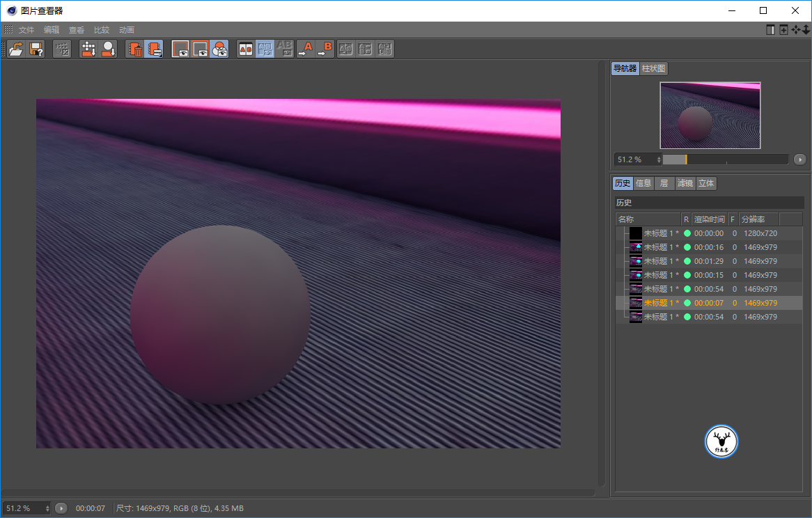Toggle the green R dot for the 00:01:29 render
Viewport: 812px width, 518px height.
click(x=687, y=261)
